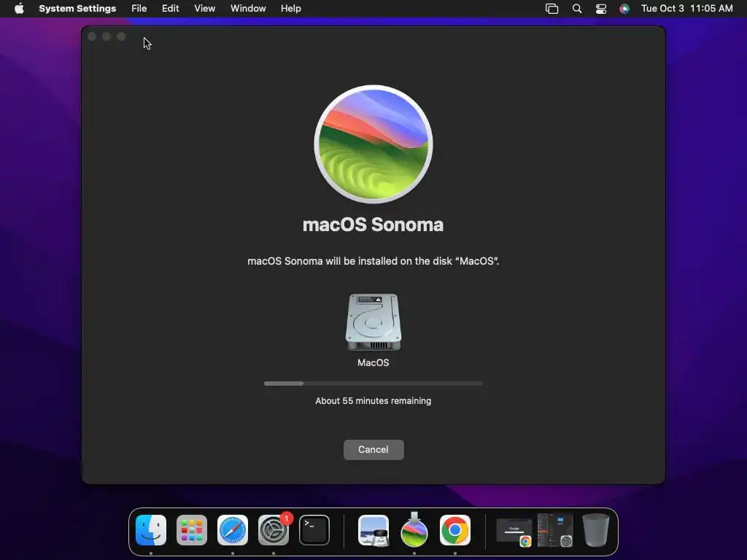747x560 pixels.
Task: Click the Stage Manager menu bar icon
Action: [551, 9]
